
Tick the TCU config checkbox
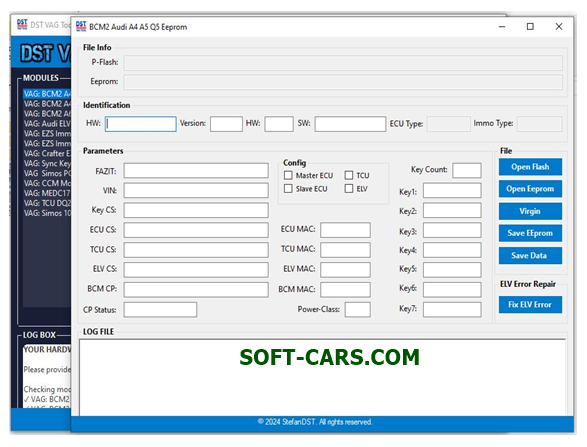[349, 175]
